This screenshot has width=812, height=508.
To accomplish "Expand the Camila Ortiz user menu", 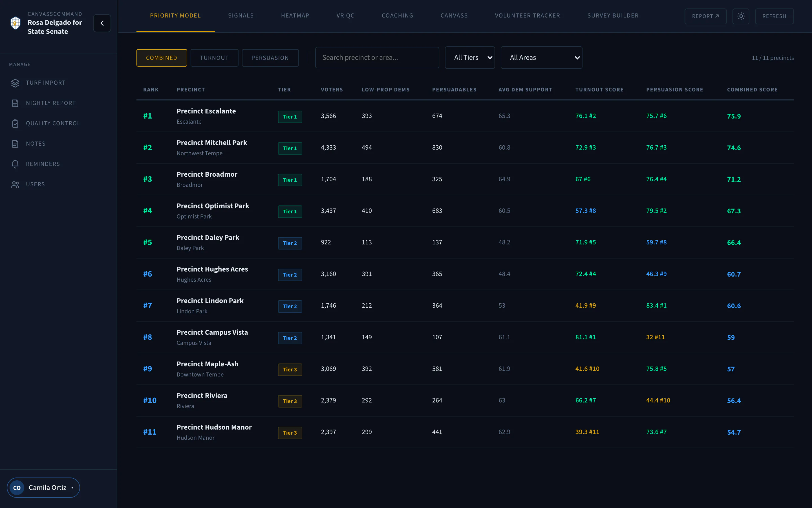I will [x=43, y=487].
